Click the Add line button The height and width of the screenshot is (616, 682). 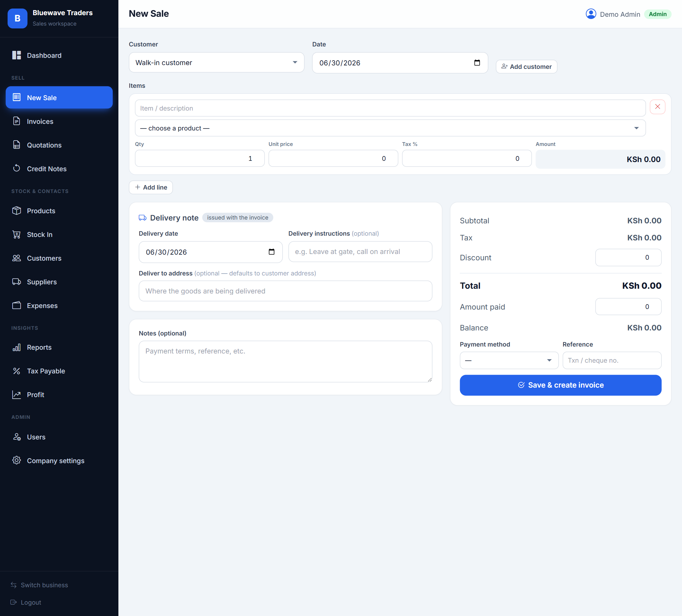point(151,187)
